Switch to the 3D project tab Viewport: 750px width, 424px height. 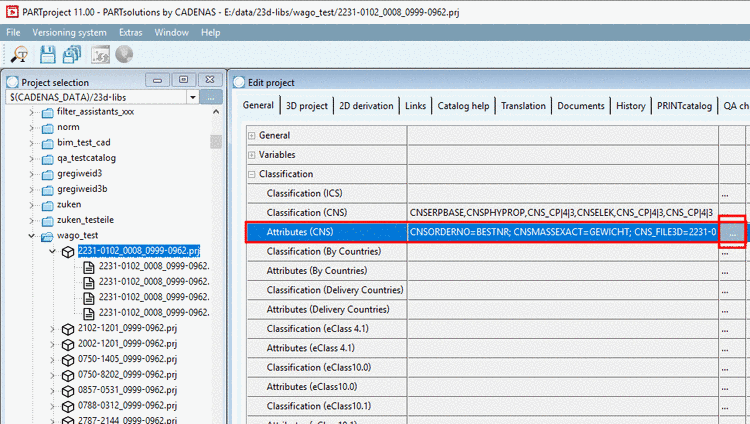pos(307,106)
